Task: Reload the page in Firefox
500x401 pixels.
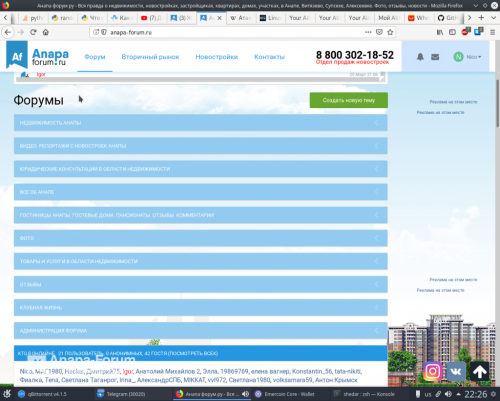Action: pos(33,32)
